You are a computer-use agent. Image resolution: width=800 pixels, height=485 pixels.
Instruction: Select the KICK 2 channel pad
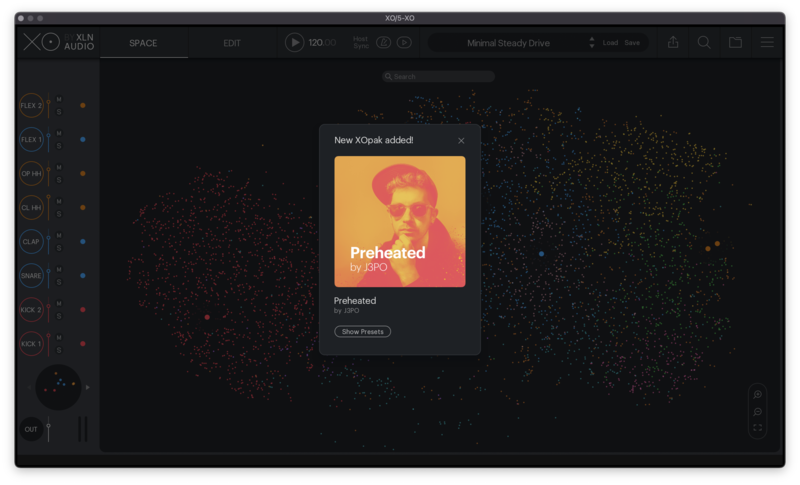click(x=31, y=310)
